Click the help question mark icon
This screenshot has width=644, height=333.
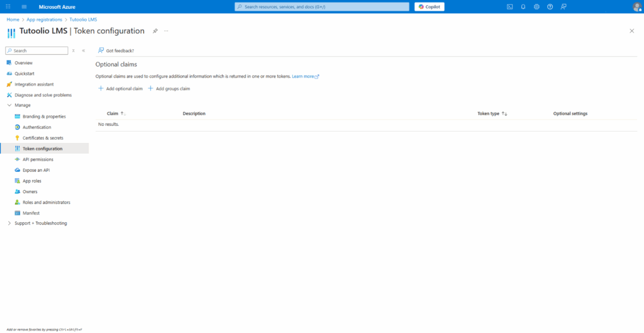(x=550, y=6)
